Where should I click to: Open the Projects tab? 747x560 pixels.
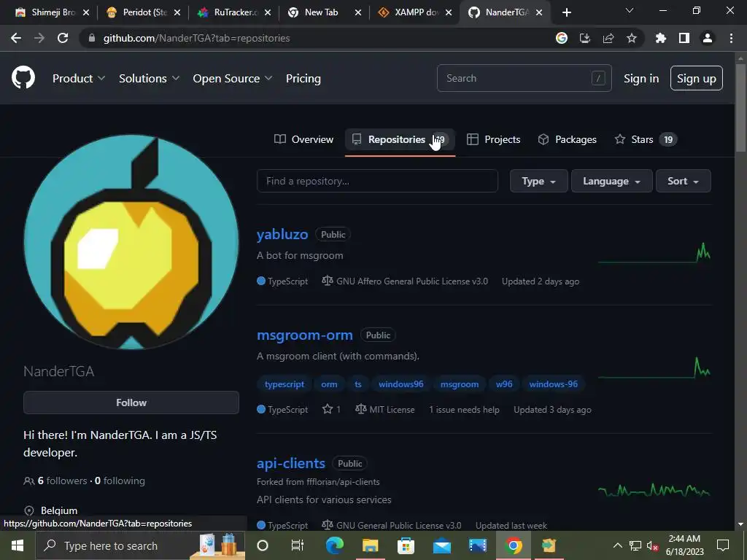point(494,139)
